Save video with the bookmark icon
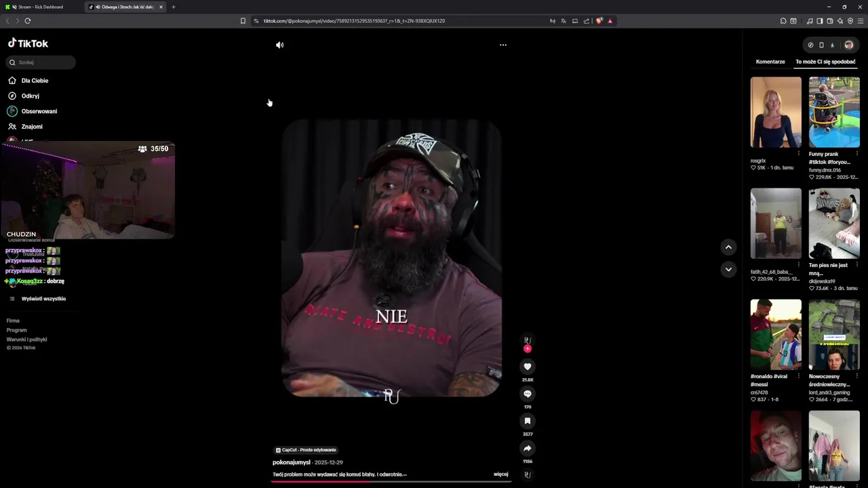The width and height of the screenshot is (868, 488). [528, 421]
